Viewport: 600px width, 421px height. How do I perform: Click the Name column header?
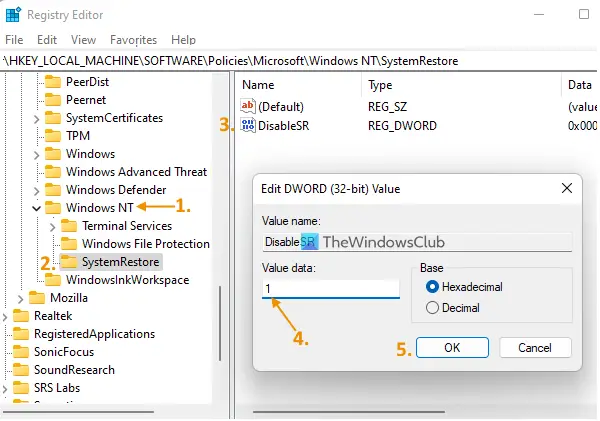298,85
